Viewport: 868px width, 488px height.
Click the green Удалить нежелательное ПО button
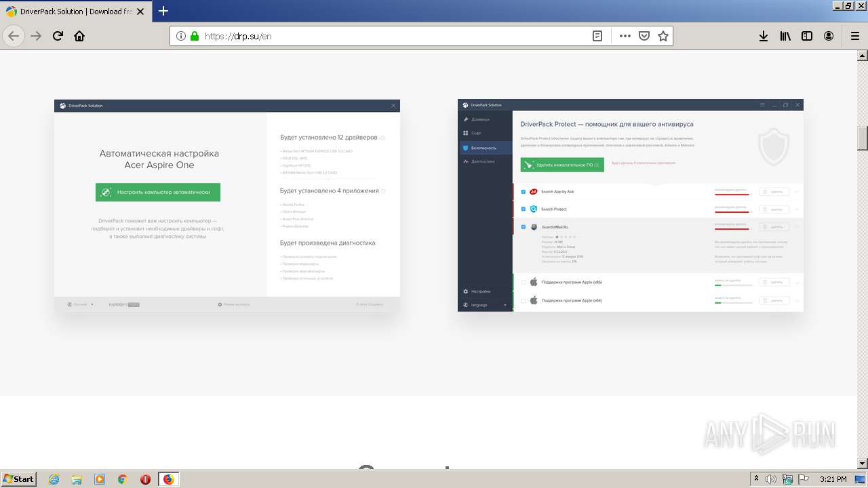(562, 165)
